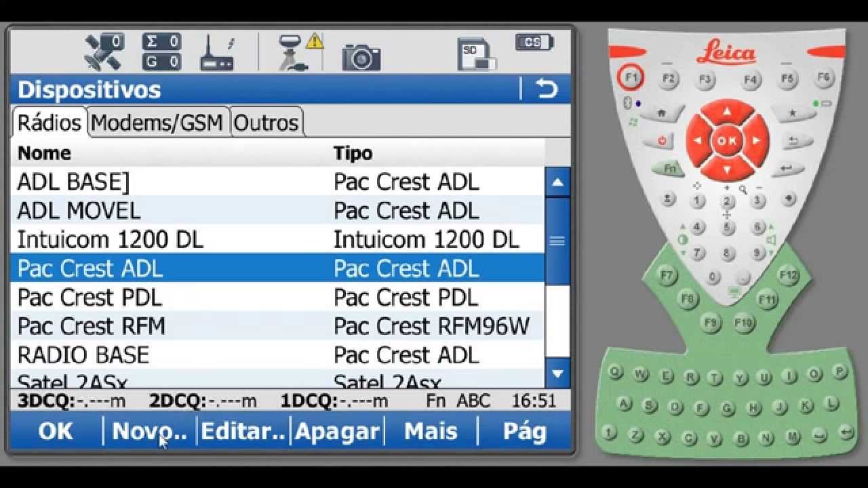Select the RADIO BASE radio row
This screenshot has width=868, height=488.
tap(277, 354)
